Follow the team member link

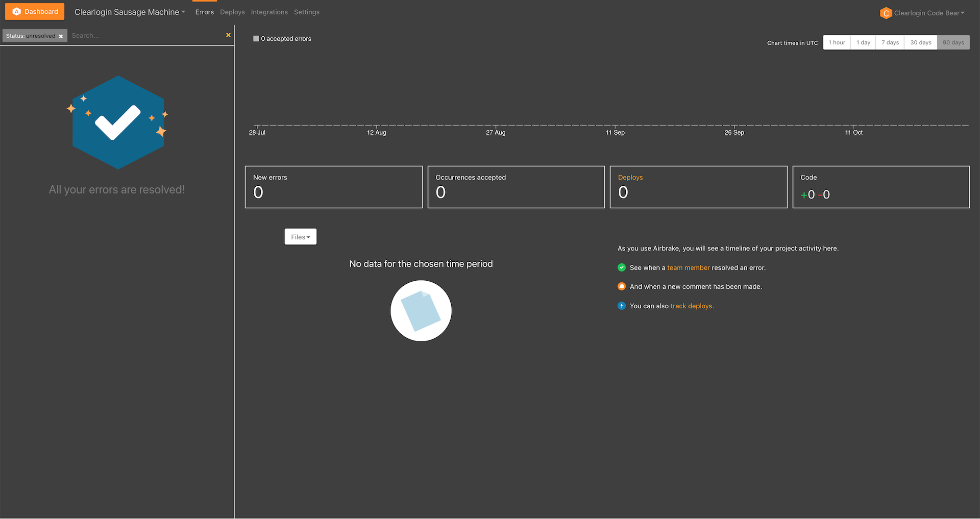coord(688,268)
